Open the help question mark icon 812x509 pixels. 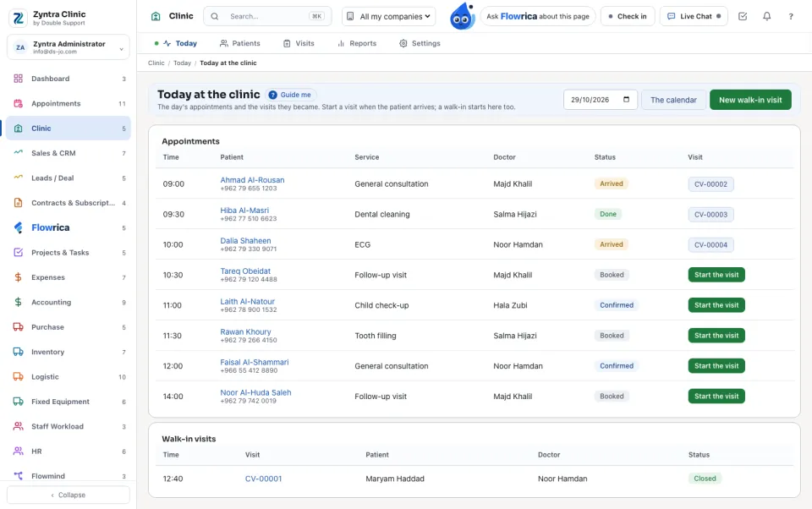tap(791, 17)
